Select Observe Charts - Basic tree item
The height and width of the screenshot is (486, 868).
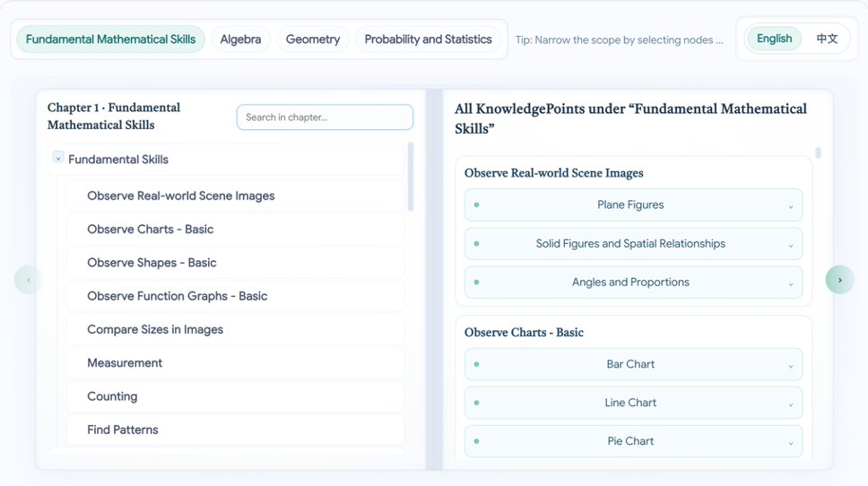(x=236, y=230)
